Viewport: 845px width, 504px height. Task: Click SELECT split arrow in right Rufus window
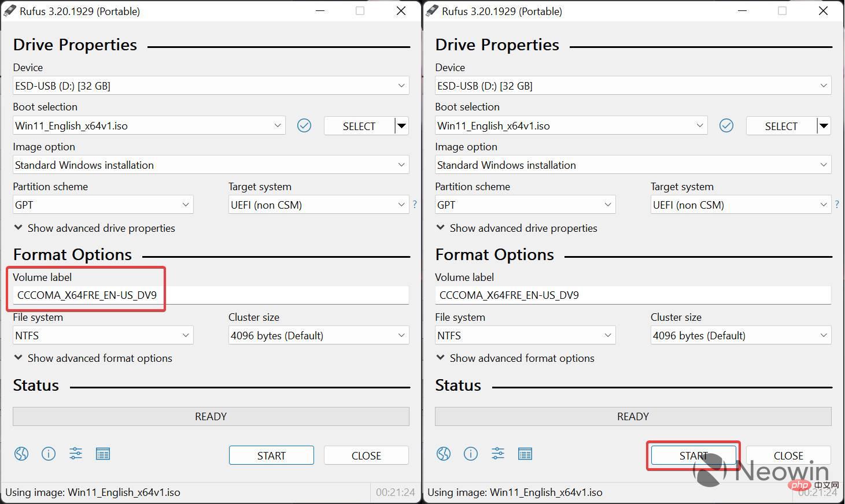click(824, 126)
